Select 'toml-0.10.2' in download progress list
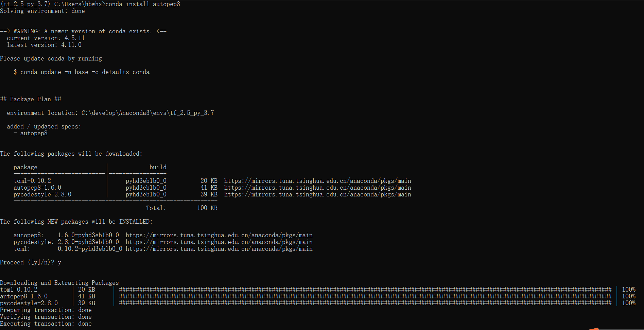The width and height of the screenshot is (644, 330). point(19,290)
